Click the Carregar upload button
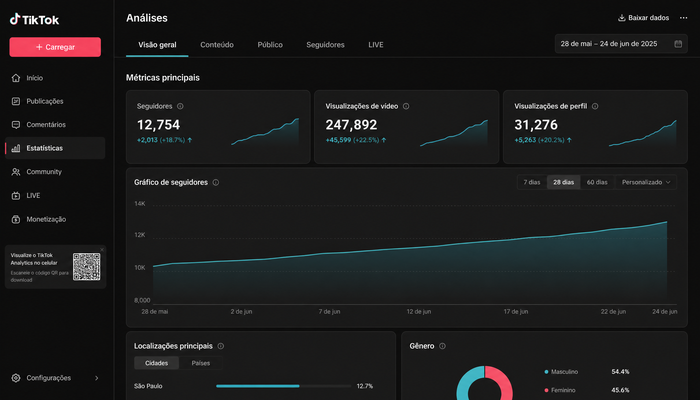Viewport: 700px width, 400px height. pos(55,47)
